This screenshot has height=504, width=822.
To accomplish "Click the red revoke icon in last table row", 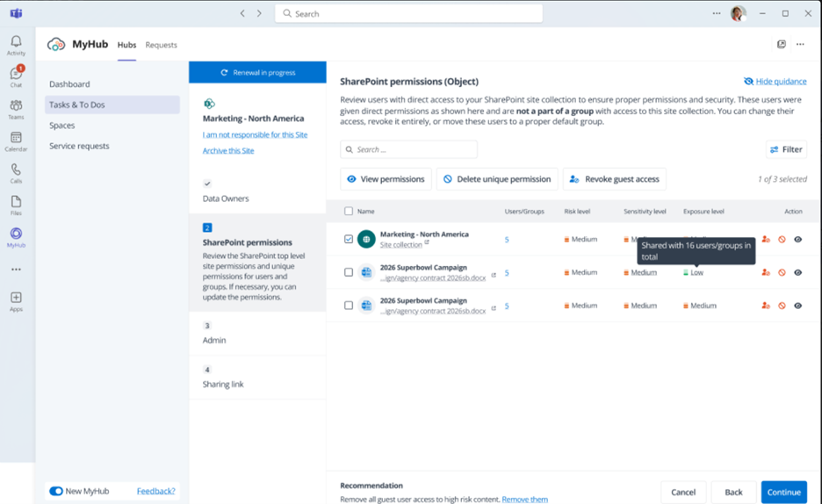I will [x=782, y=306].
